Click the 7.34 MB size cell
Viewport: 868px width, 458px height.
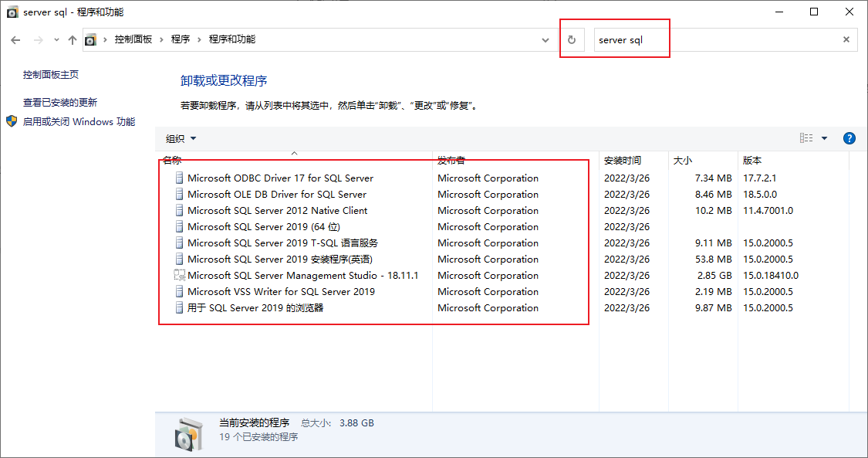[x=714, y=178]
